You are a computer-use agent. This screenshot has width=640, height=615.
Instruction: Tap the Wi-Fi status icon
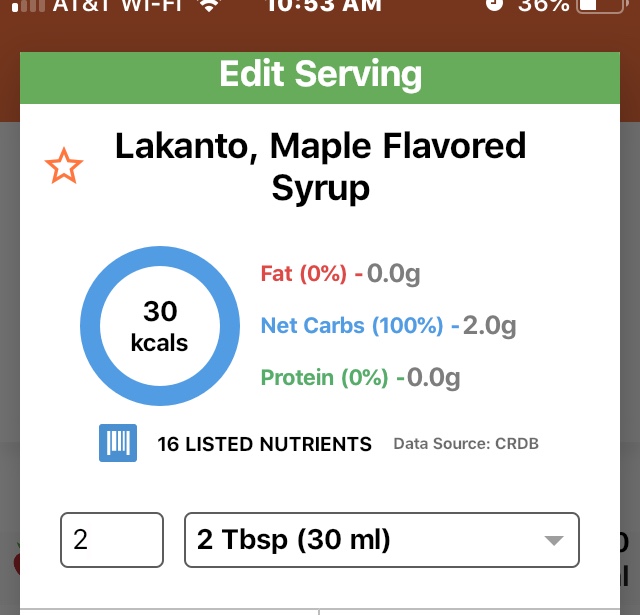click(209, 5)
